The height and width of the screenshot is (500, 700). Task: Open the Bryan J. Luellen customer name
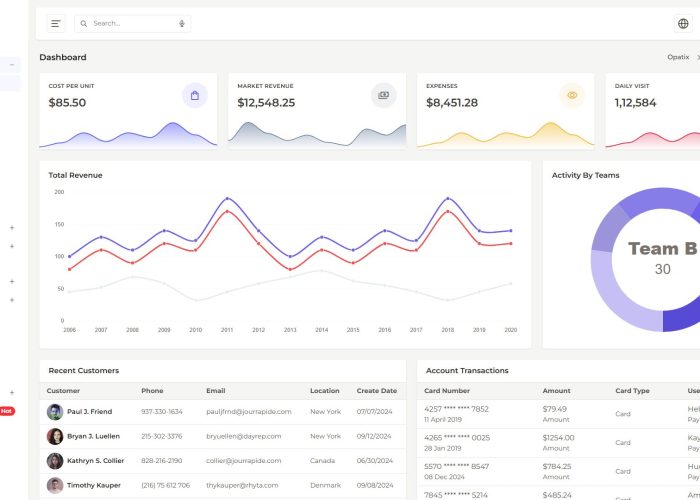click(x=93, y=436)
